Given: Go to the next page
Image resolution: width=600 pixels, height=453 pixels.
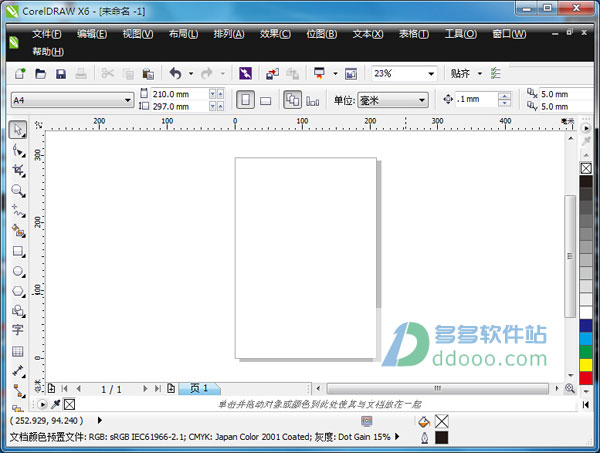Looking at the screenshot, I should click(x=145, y=389).
